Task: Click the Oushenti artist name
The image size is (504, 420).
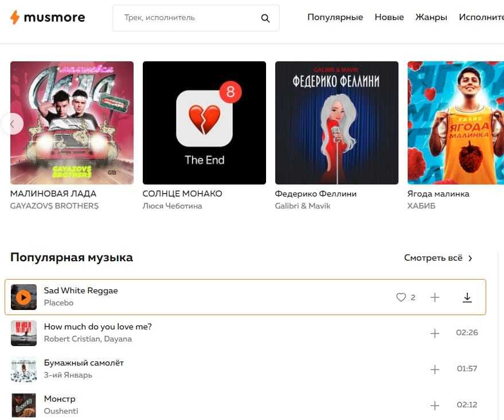Action: pos(61,411)
